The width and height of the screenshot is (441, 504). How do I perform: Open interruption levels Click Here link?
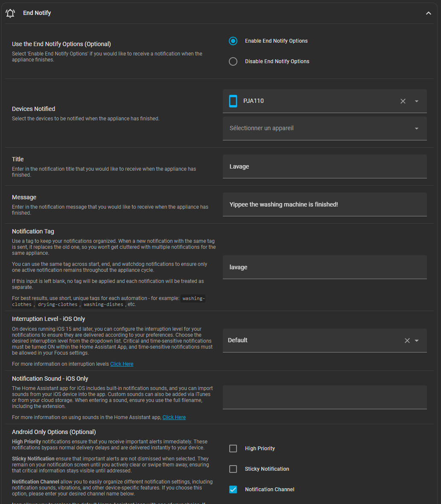122,364
